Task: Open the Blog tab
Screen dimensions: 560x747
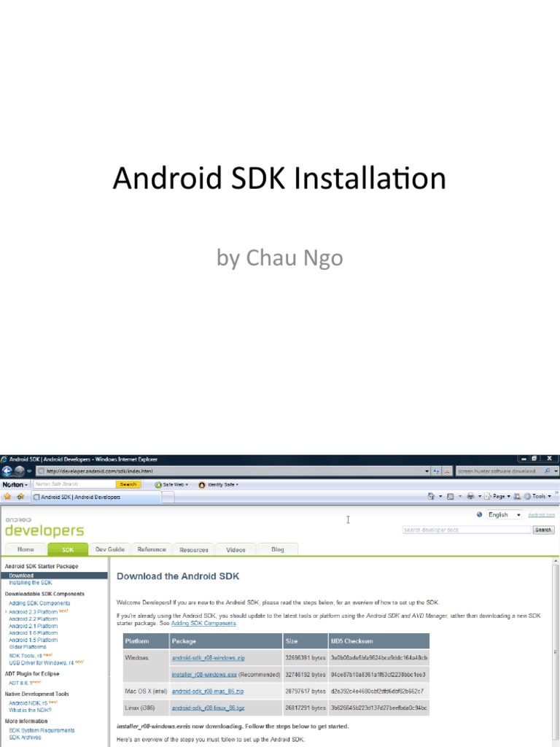Action: point(278,549)
